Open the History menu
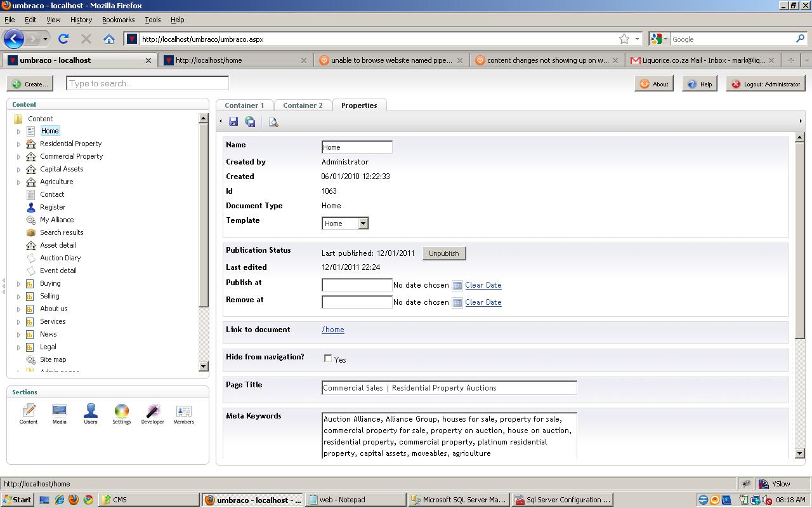812x508 pixels. [x=81, y=20]
